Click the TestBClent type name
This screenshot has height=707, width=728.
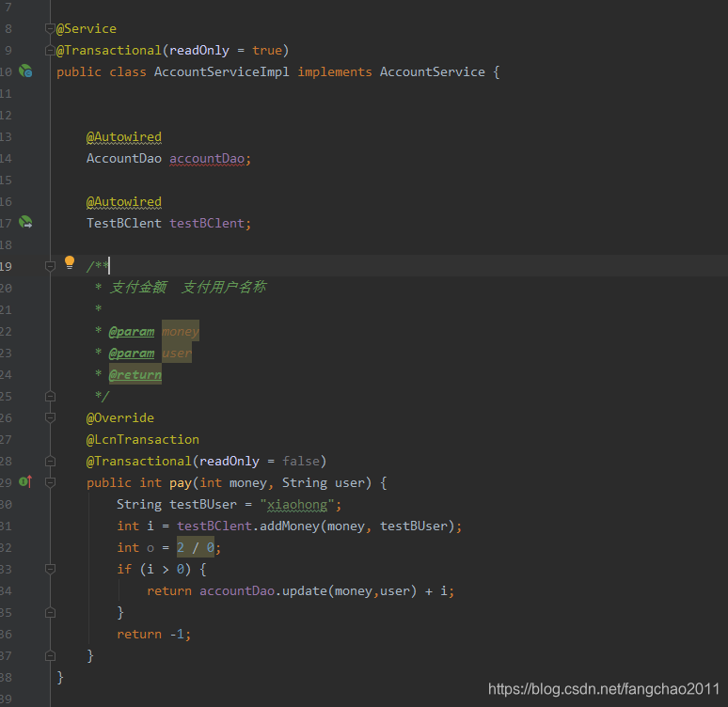(124, 223)
